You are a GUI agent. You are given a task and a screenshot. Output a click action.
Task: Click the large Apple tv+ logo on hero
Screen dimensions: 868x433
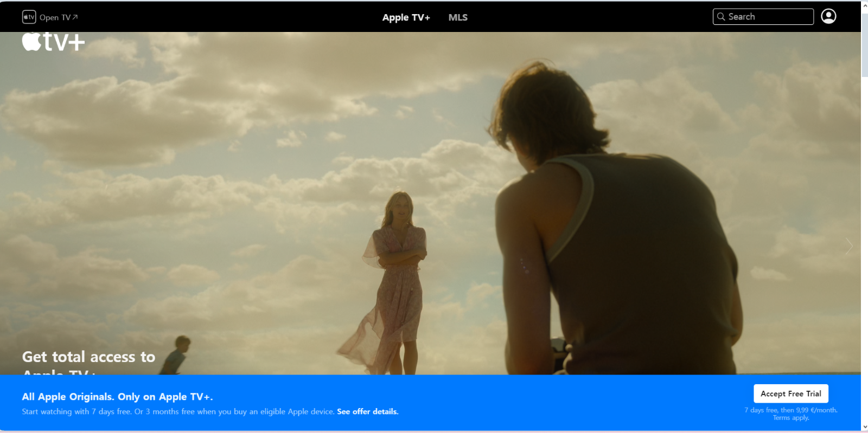point(53,42)
